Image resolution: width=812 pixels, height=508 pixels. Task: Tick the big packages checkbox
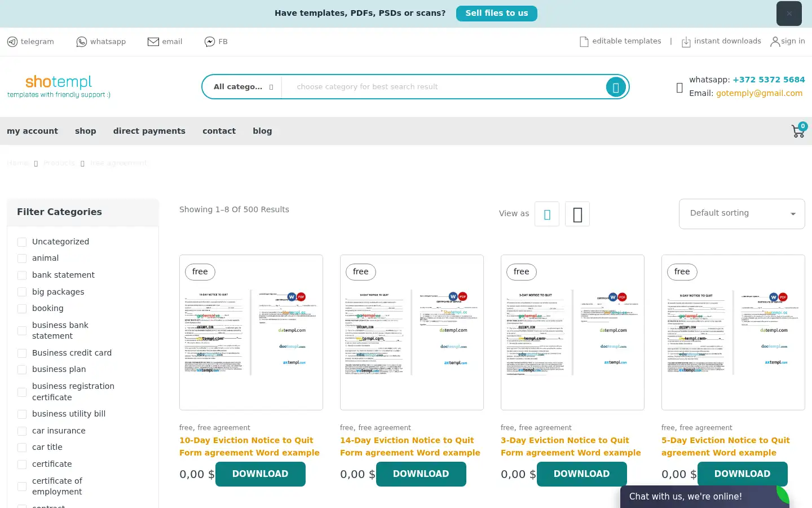[x=22, y=292]
